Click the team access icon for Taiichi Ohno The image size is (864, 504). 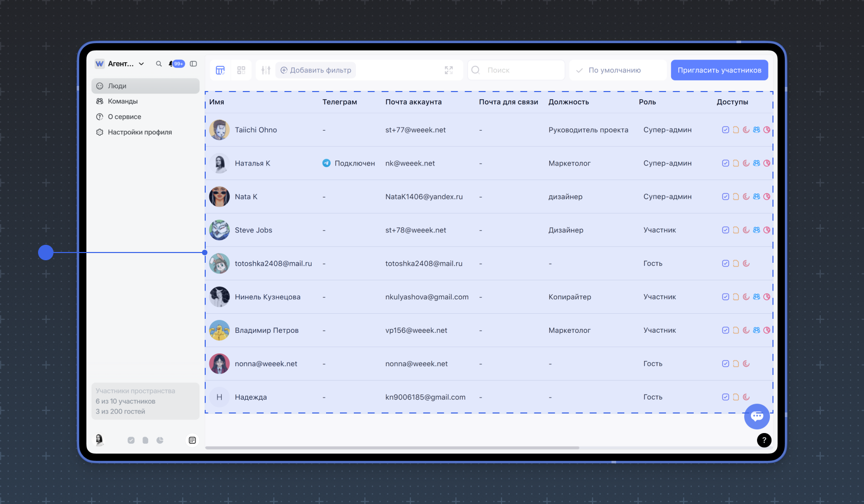pos(757,130)
